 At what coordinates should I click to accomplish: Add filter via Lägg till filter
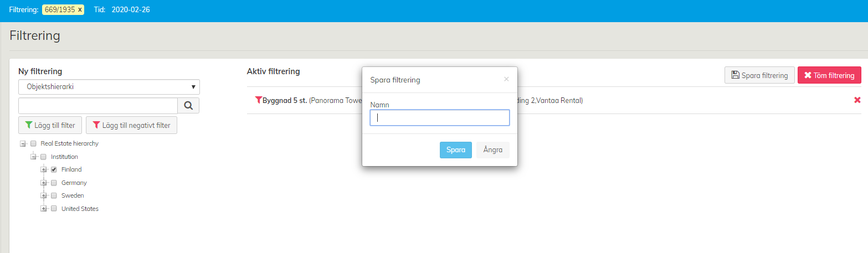pos(50,125)
